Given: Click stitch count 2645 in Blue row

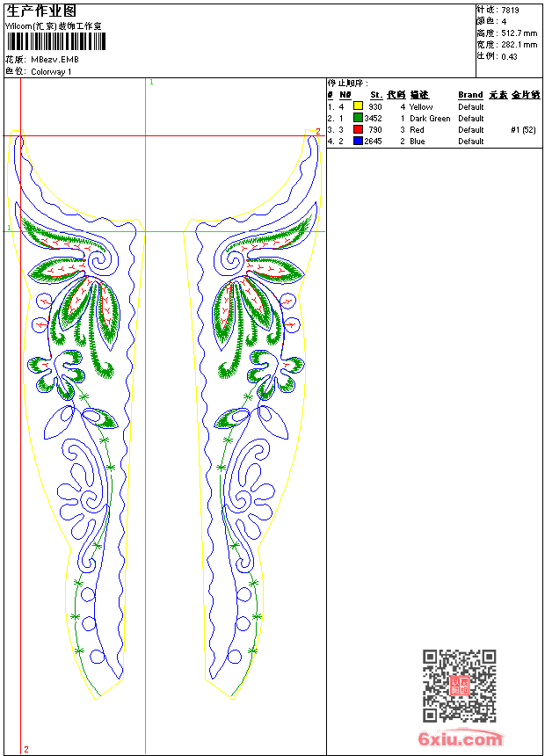Looking at the screenshot, I should [373, 142].
